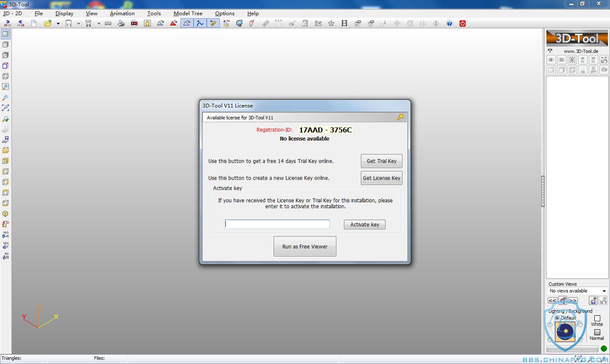The height and width of the screenshot is (364, 610).
Task: Click the hide-all crossed eye icon
Action: tap(562, 60)
